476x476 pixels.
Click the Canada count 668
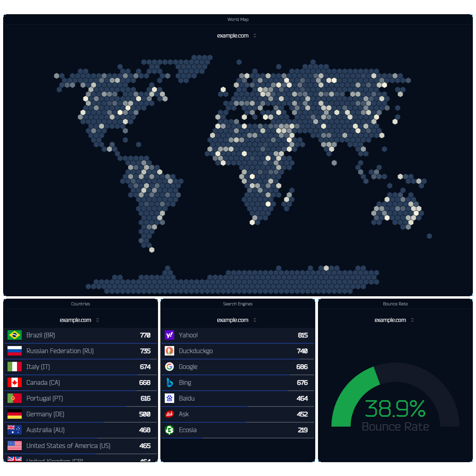(x=145, y=382)
